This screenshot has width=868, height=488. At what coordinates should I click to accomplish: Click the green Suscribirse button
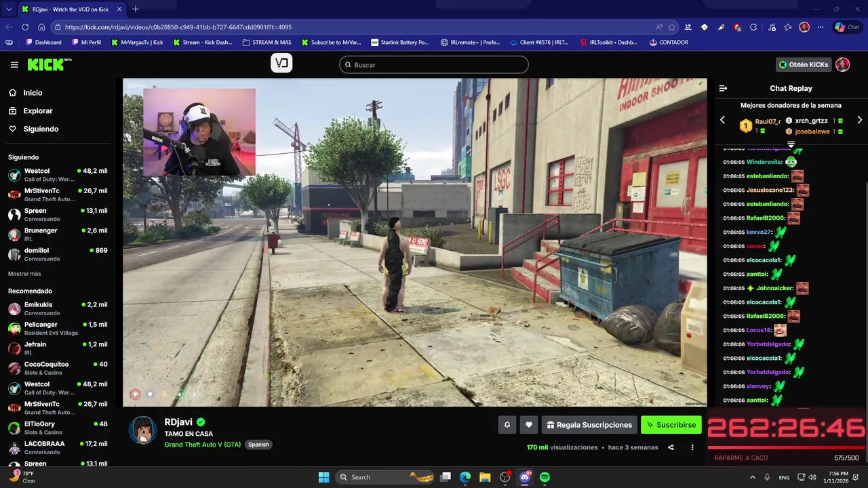point(671,425)
